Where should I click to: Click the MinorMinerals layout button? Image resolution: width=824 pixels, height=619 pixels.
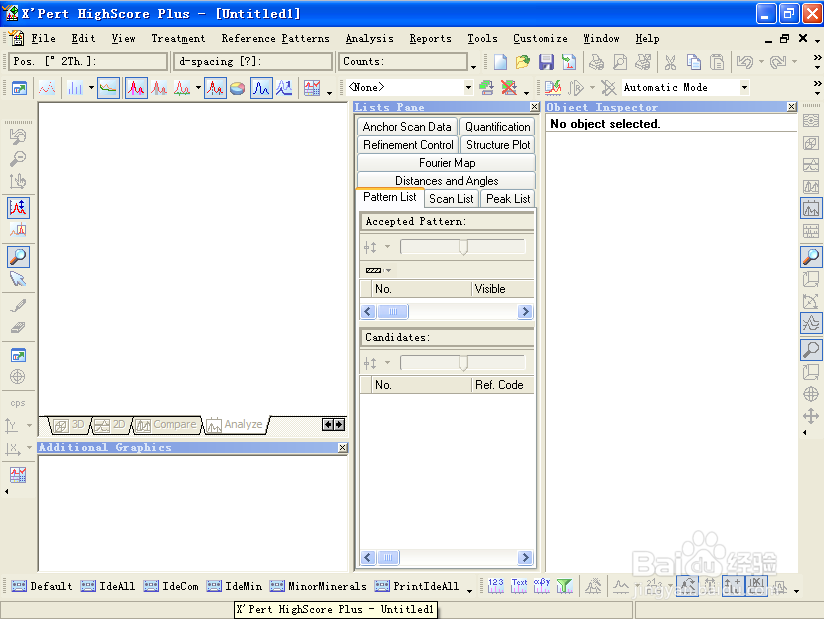pyautogui.click(x=318, y=586)
